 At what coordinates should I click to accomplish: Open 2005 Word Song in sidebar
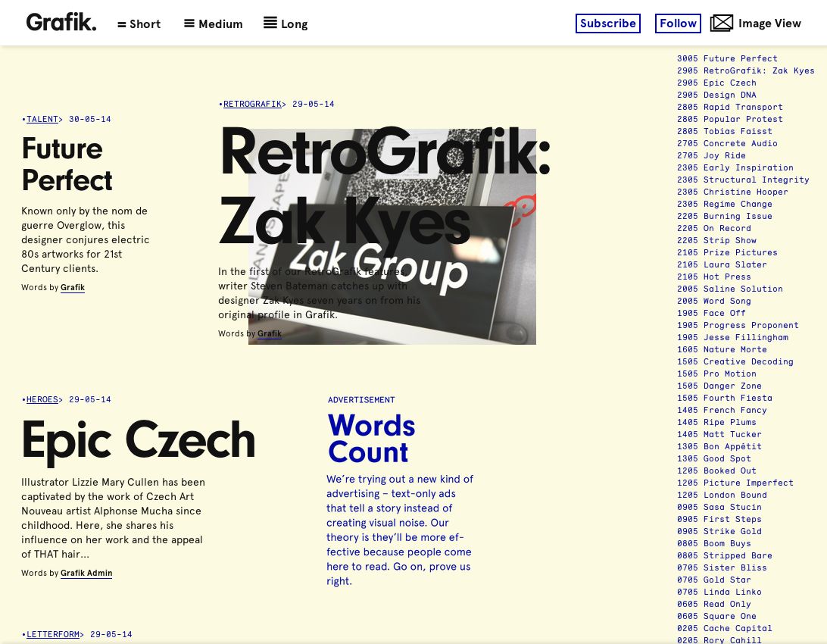[714, 302]
